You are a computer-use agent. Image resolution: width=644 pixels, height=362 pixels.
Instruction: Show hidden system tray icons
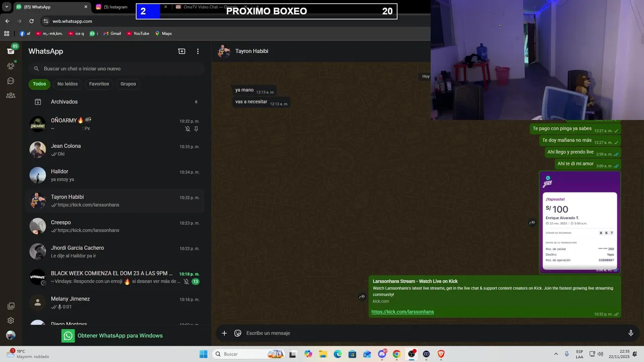point(556,354)
